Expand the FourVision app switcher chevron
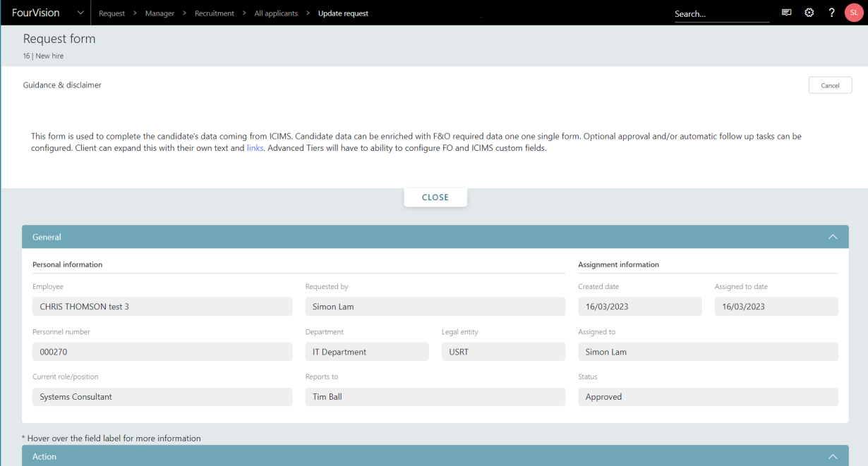The image size is (868, 466). point(80,13)
